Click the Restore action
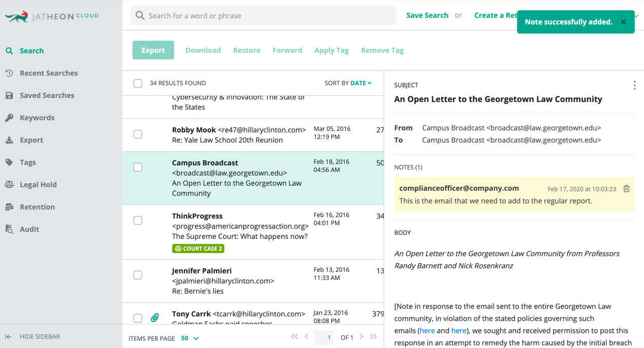 247,50
